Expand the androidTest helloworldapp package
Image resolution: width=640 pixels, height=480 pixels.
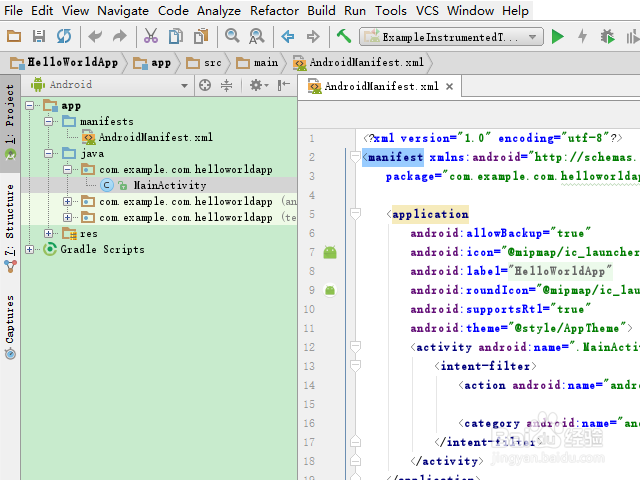67,201
